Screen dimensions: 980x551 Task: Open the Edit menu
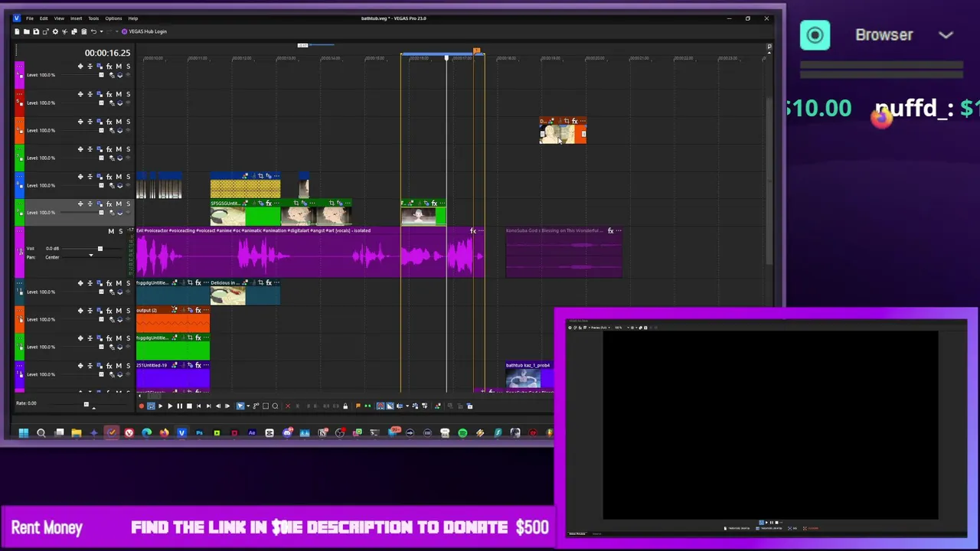click(44, 18)
